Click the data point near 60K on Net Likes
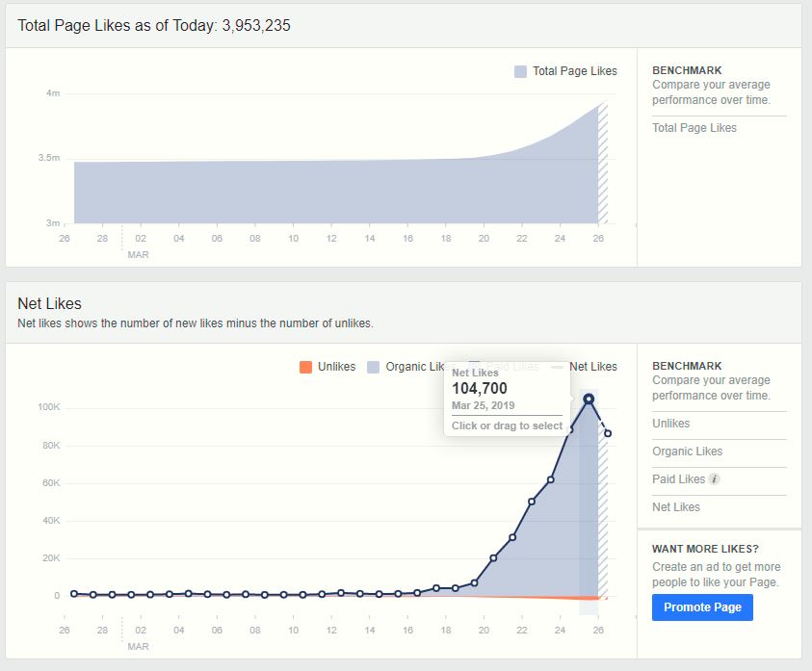Viewport: 812px width, 671px height. click(x=550, y=479)
